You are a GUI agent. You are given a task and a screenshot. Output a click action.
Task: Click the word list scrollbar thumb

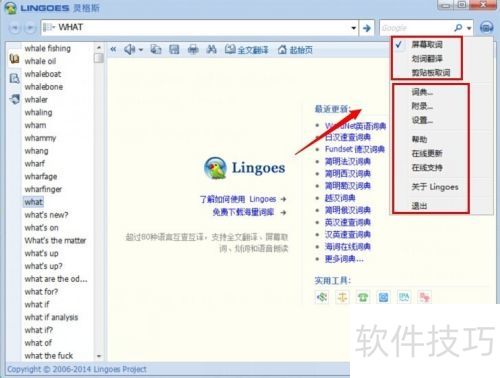pyautogui.click(x=99, y=58)
